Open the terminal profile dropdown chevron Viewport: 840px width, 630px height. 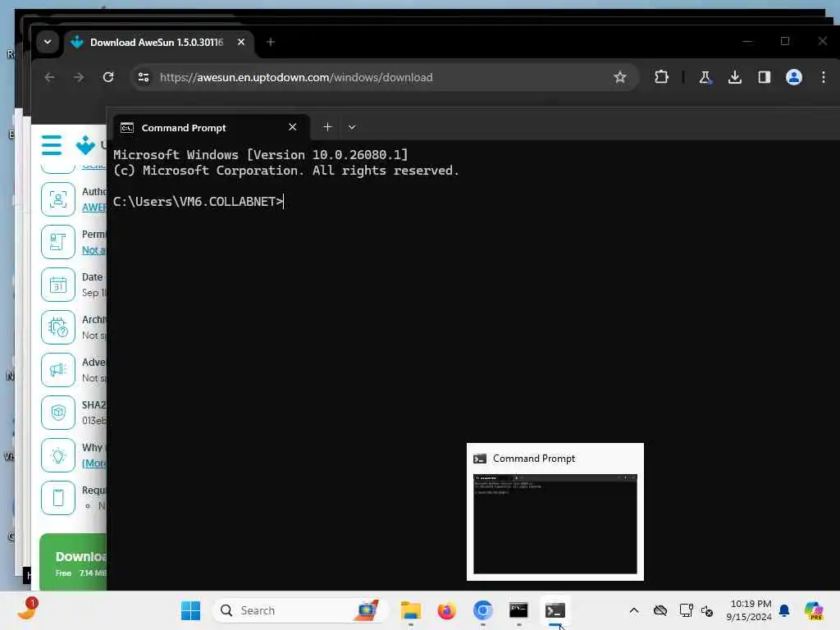pyautogui.click(x=352, y=127)
